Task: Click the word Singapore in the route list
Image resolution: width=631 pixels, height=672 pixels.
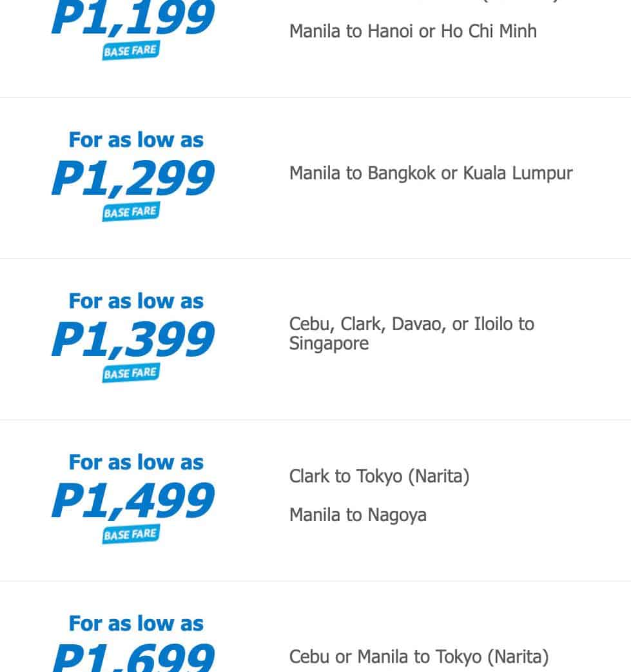Action: 329,344
